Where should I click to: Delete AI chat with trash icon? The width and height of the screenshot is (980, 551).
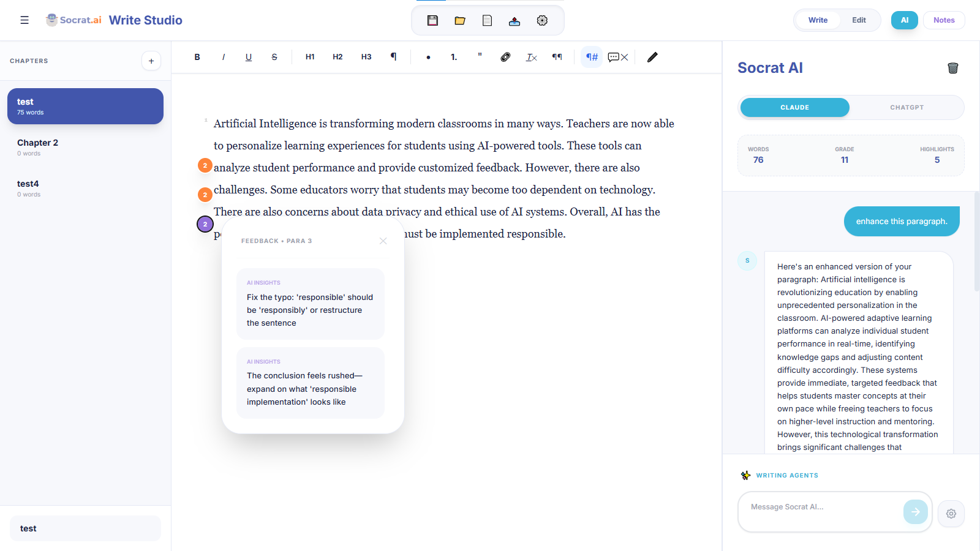pos(952,68)
